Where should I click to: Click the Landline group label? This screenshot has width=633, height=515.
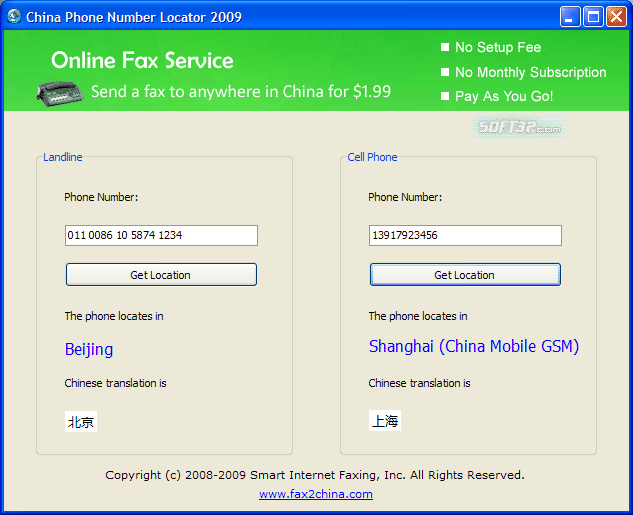(x=63, y=157)
